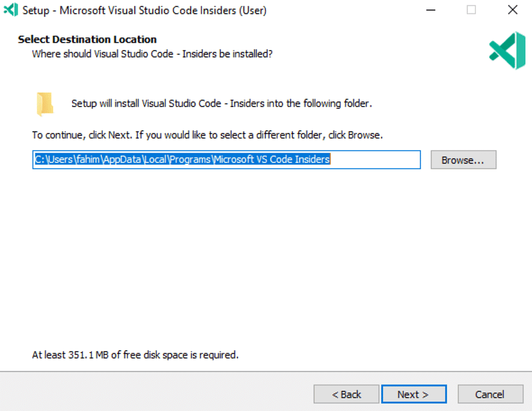Minimize the Setup window

click(430, 10)
